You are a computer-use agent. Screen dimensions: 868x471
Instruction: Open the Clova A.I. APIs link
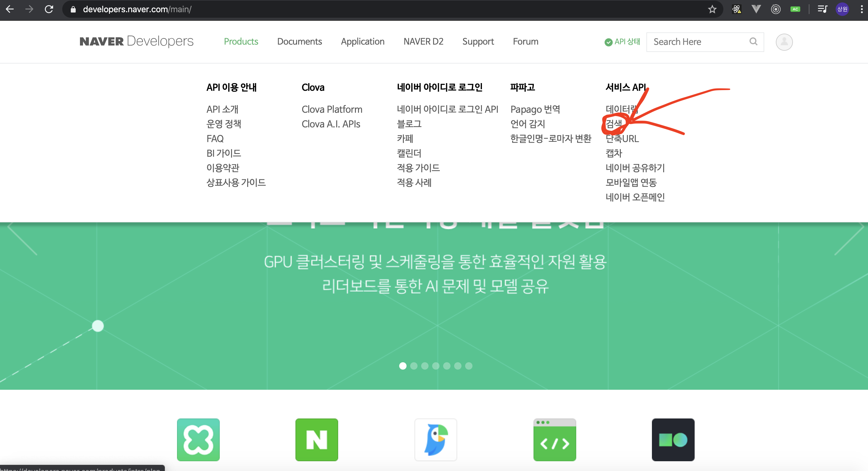(x=331, y=124)
